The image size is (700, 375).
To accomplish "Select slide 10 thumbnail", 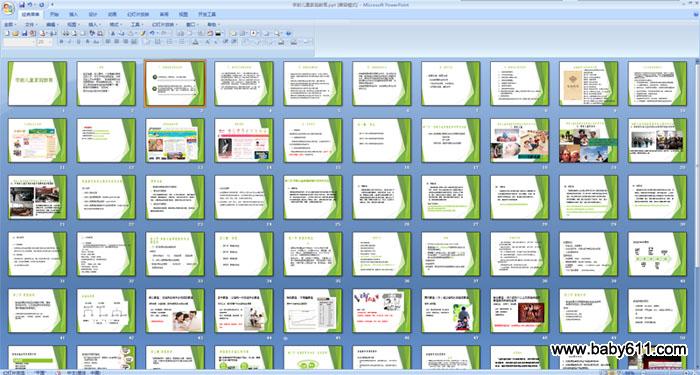I will (x=657, y=83).
